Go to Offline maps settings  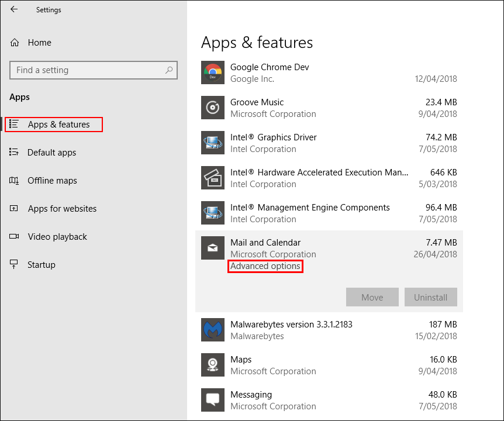(x=53, y=180)
